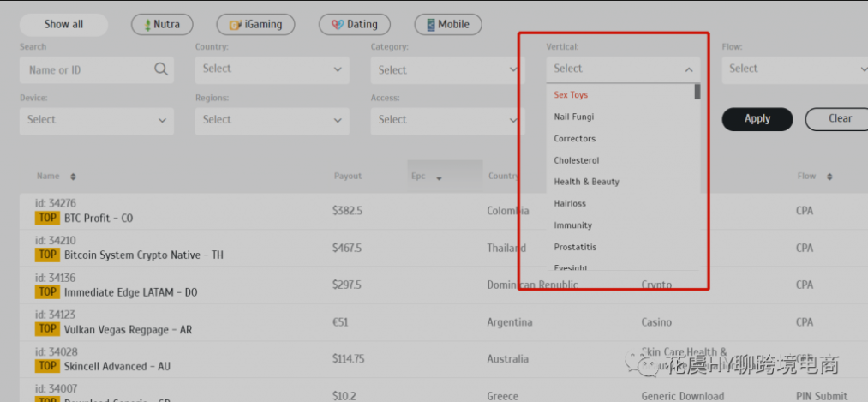Choose Nail Fungi from Vertical list

point(574,117)
